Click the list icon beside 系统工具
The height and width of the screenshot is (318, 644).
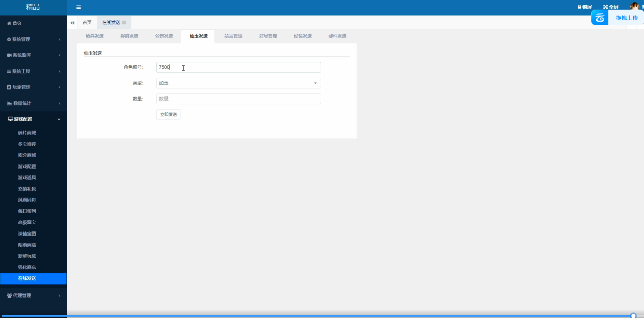(9, 71)
